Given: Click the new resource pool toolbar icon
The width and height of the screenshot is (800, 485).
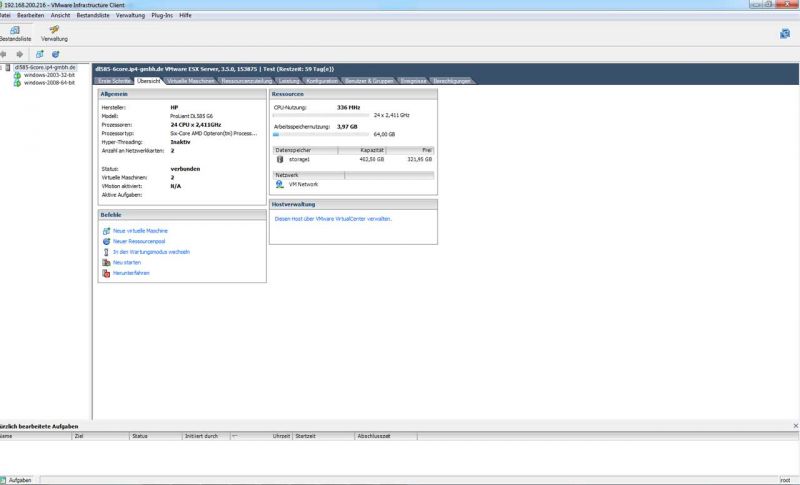Looking at the screenshot, I should tap(56, 54).
